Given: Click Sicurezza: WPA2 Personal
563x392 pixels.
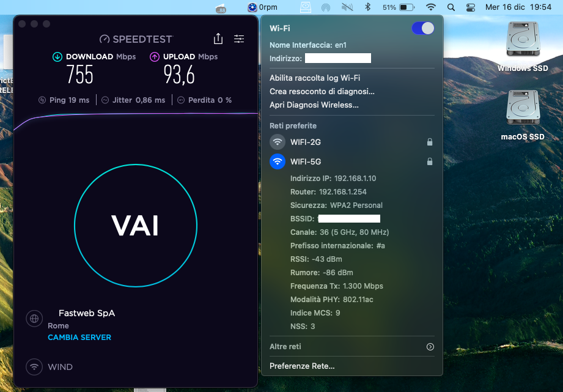Looking at the screenshot, I should 336,205.
